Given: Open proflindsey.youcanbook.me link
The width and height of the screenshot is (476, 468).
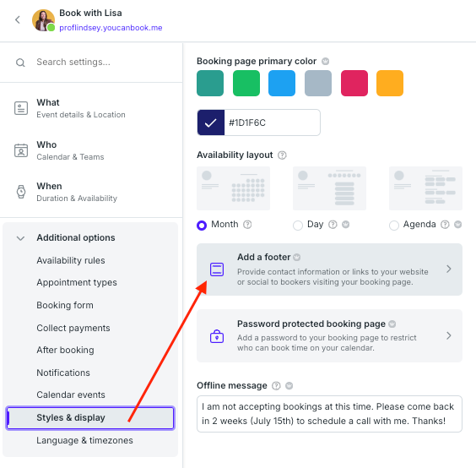Looking at the screenshot, I should [x=111, y=28].
